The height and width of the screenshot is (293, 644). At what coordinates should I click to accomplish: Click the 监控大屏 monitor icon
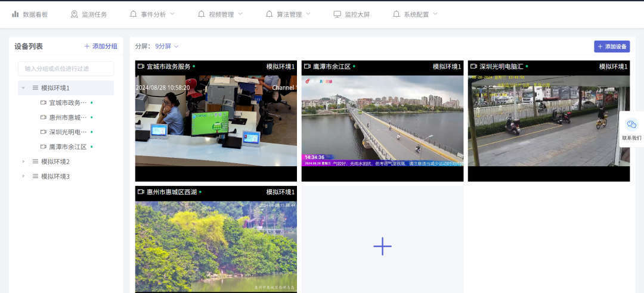338,14
